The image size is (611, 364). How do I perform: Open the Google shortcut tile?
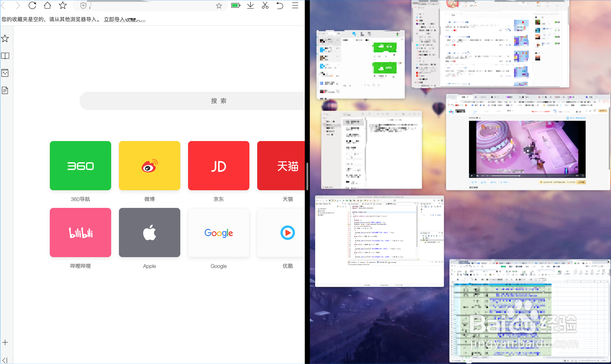click(219, 232)
